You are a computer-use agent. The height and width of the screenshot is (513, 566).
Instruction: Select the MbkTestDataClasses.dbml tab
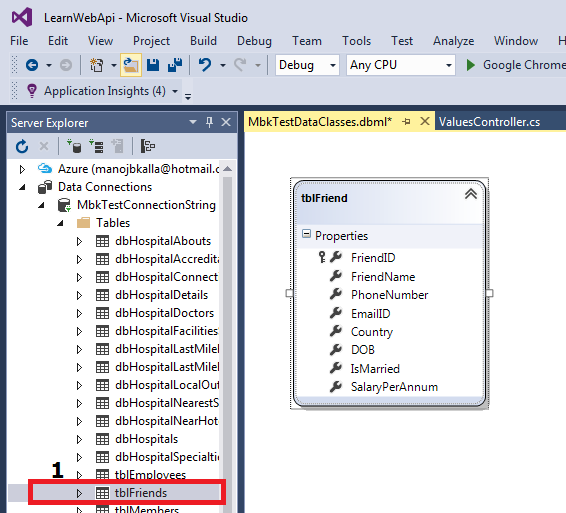(x=320, y=122)
